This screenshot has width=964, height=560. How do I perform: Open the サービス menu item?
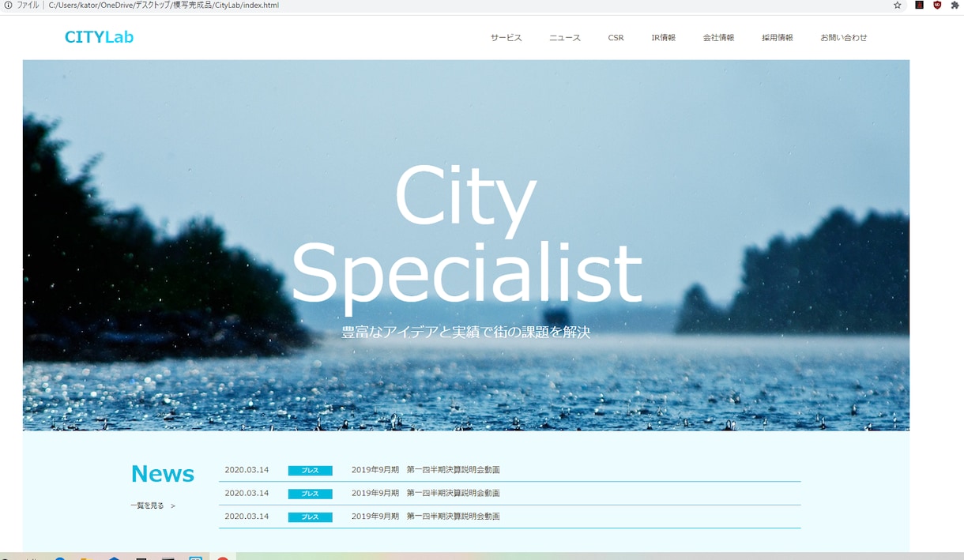(x=506, y=38)
